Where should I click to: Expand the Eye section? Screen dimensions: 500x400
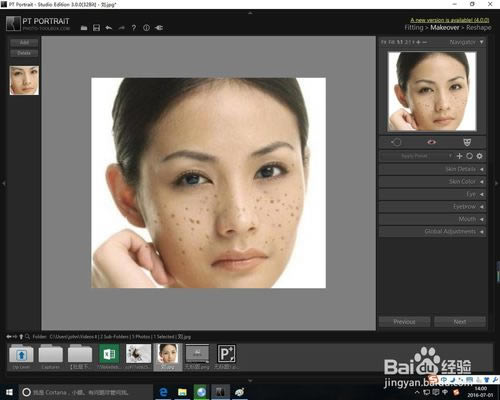[x=432, y=194]
